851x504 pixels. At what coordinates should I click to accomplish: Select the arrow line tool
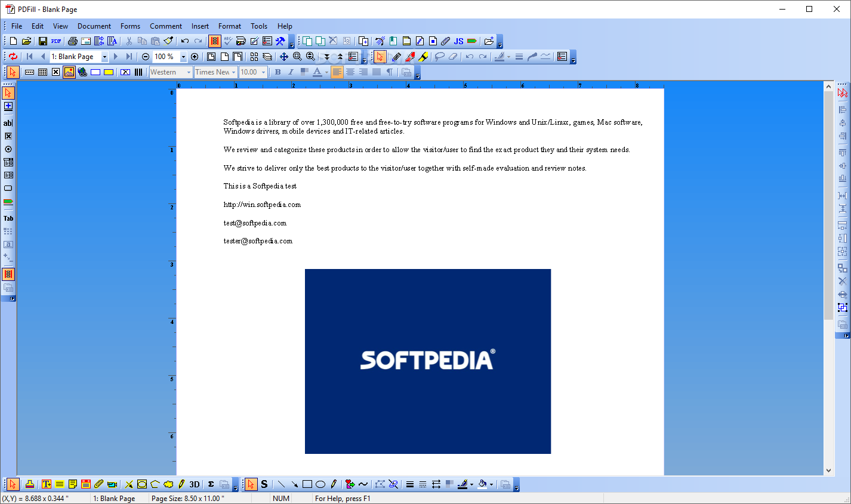coord(294,484)
